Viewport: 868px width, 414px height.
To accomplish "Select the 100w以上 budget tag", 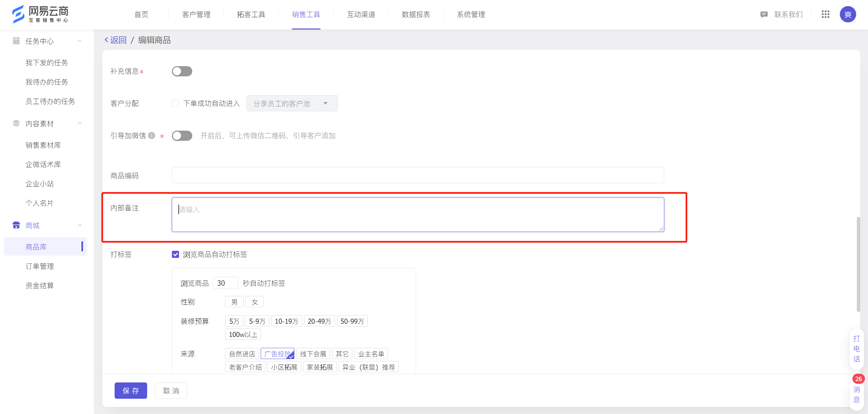I will point(243,334).
